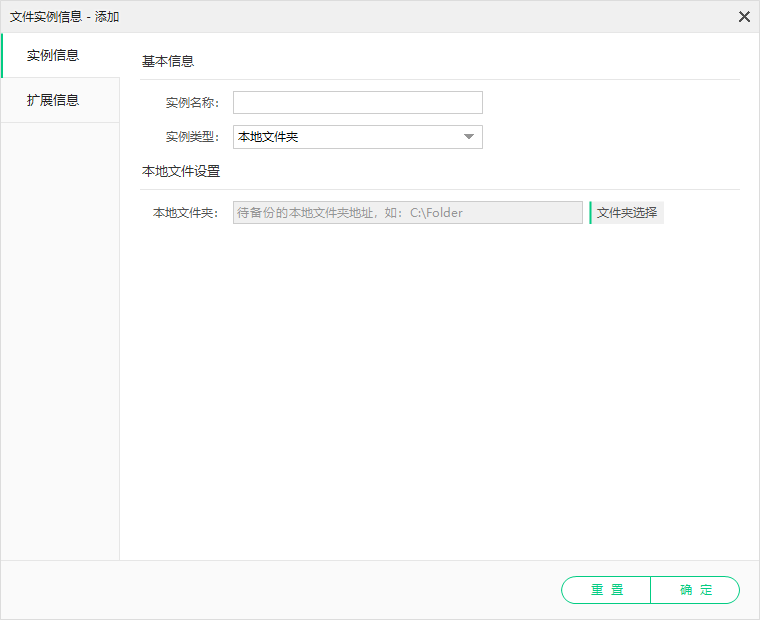Select the 本地文件夹 label text
Screen dimensions: 760x620
coord(186,213)
